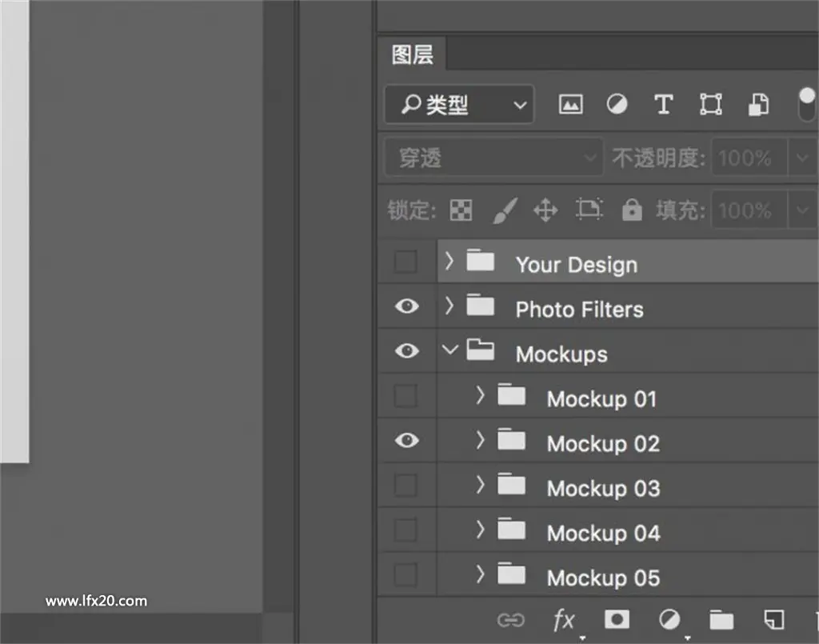The height and width of the screenshot is (644, 819).
Task: Expand the Mockup 01 group
Action: click(480, 395)
